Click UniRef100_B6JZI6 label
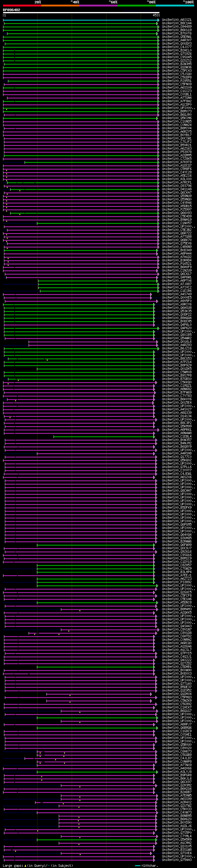Viewport: 197px width, 868px height. pyautogui.click(x=176, y=349)
